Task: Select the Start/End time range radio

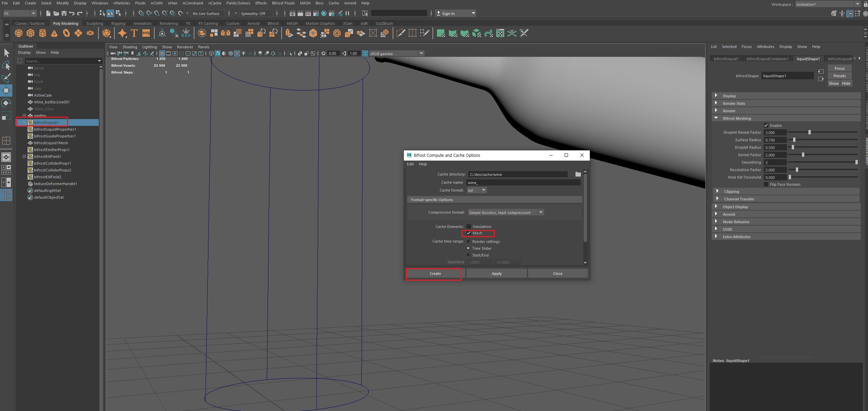Action: pyautogui.click(x=469, y=255)
